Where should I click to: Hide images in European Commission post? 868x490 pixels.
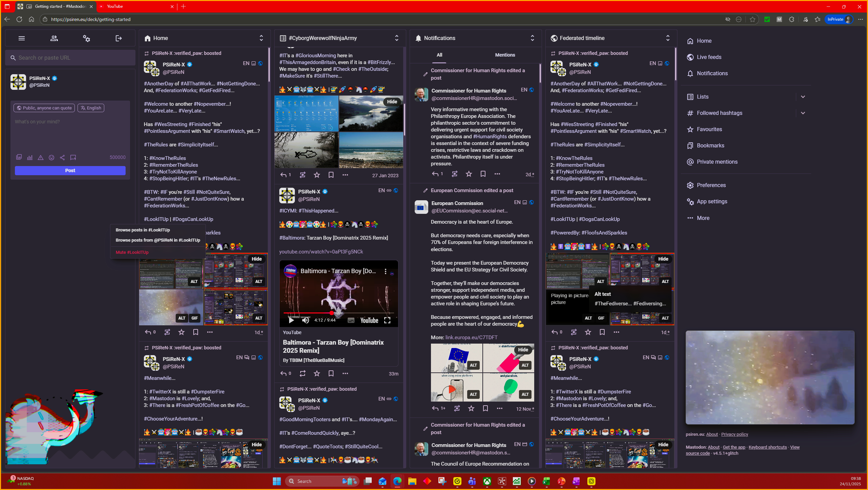[x=523, y=350]
